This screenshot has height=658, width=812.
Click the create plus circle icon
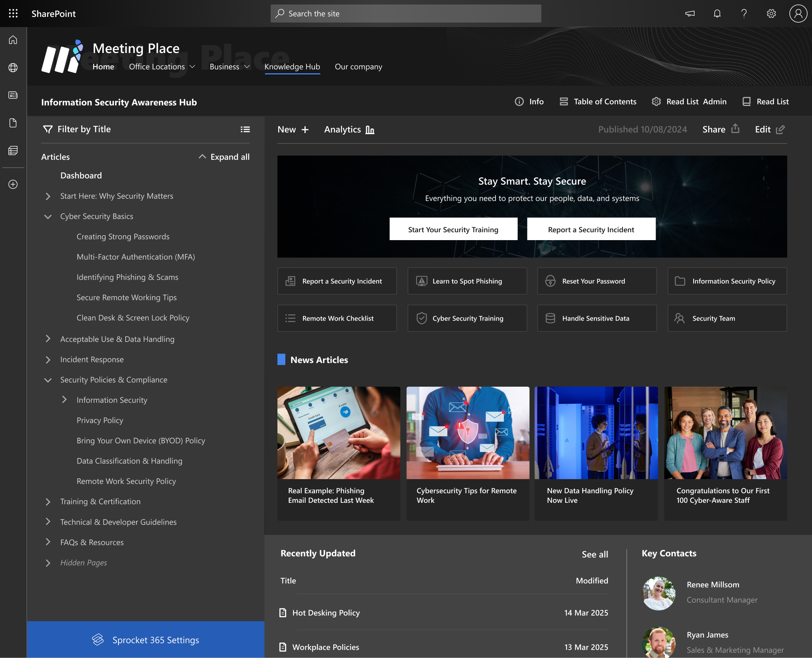point(13,184)
